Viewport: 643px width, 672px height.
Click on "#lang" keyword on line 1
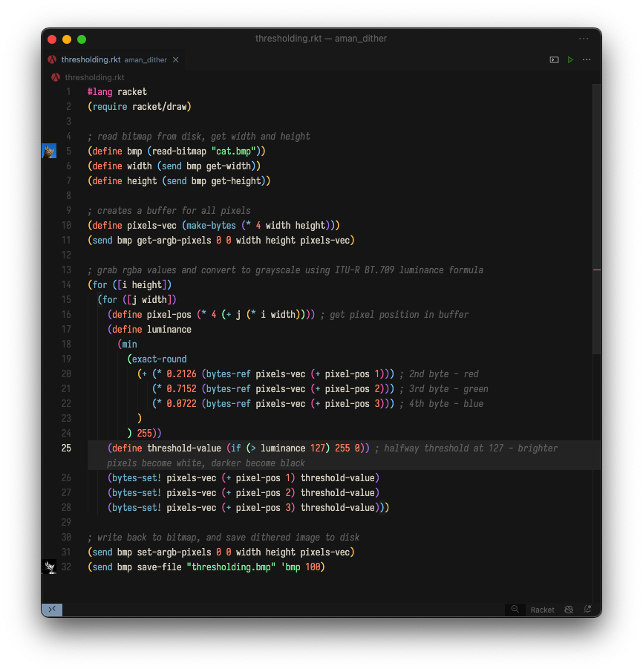click(100, 92)
